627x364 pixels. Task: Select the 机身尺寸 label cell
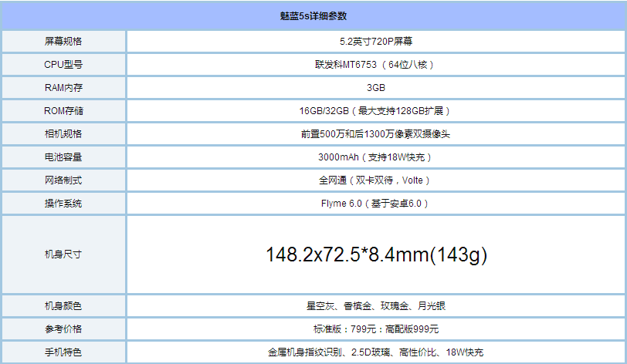pyautogui.click(x=63, y=254)
